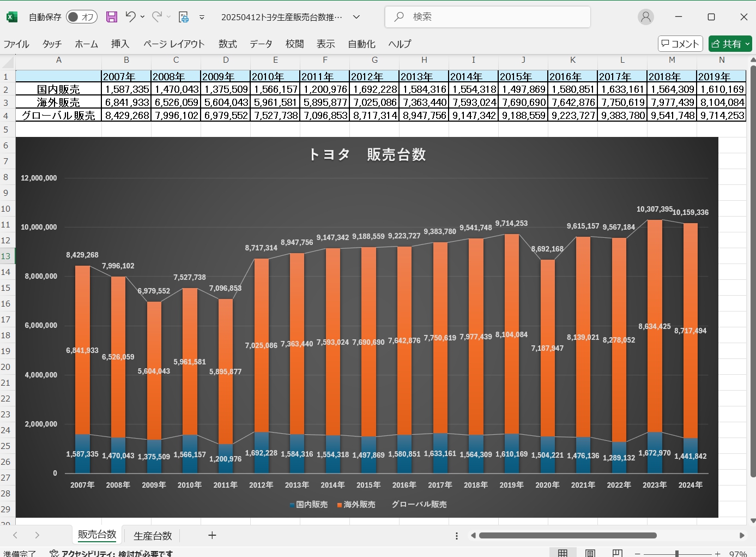
Task: Click the zoom slider handle
Action: tap(676, 554)
